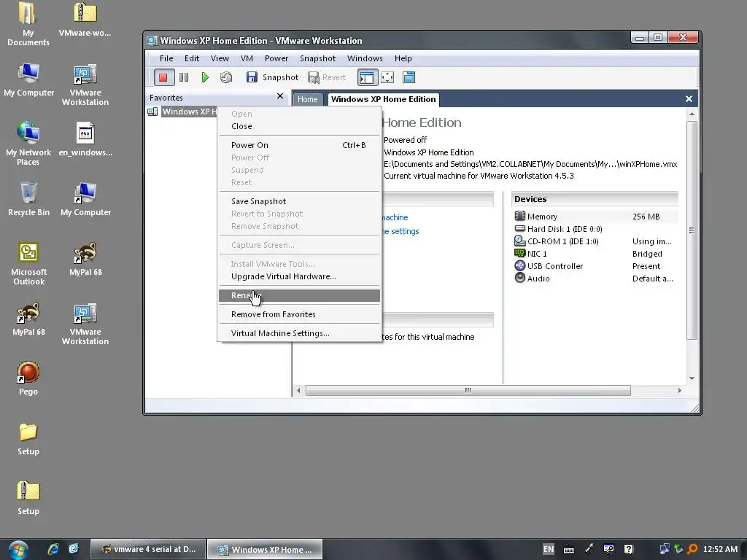This screenshot has height=560, width=747.
Task: Open My Documents desktop icon
Action: click(28, 24)
